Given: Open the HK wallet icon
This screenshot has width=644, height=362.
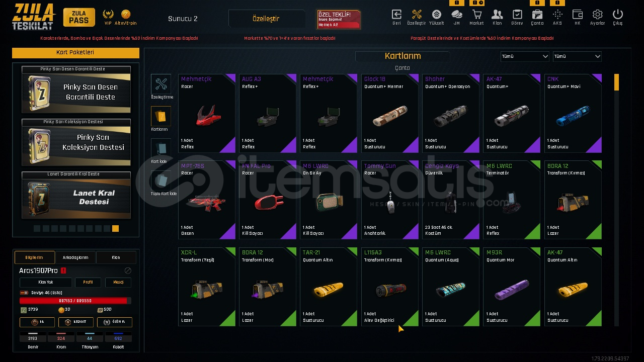Looking at the screenshot, I should click(x=578, y=15).
